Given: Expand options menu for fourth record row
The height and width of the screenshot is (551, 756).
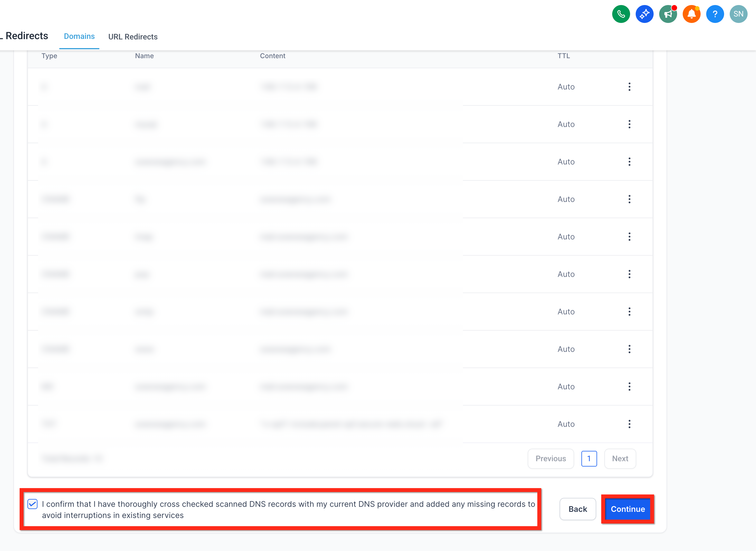Looking at the screenshot, I should click(629, 199).
